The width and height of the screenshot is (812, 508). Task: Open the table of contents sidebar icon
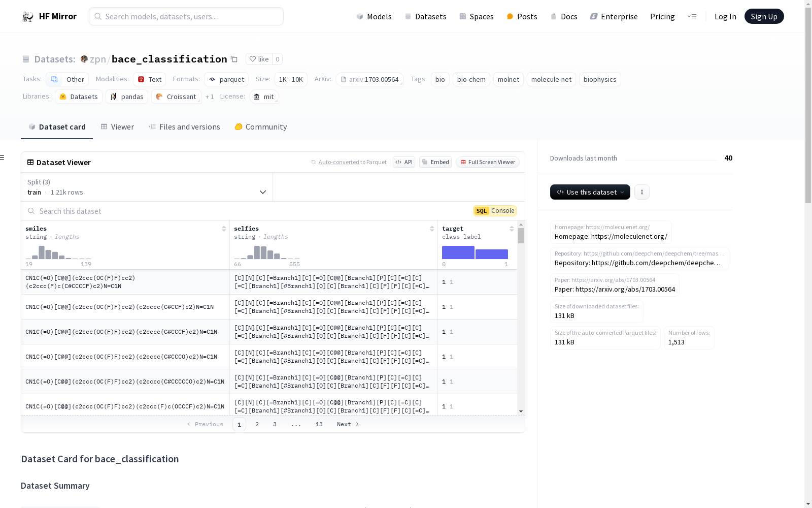coord(3,157)
